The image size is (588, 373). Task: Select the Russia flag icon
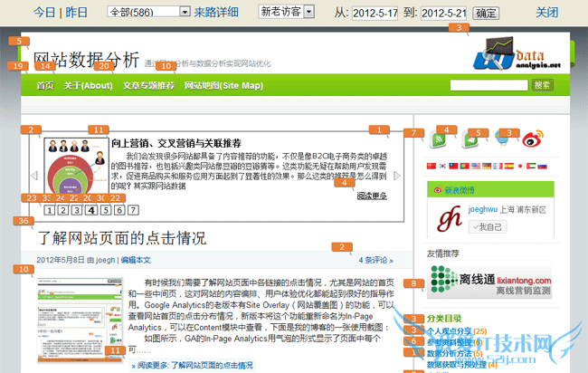[x=542, y=166]
